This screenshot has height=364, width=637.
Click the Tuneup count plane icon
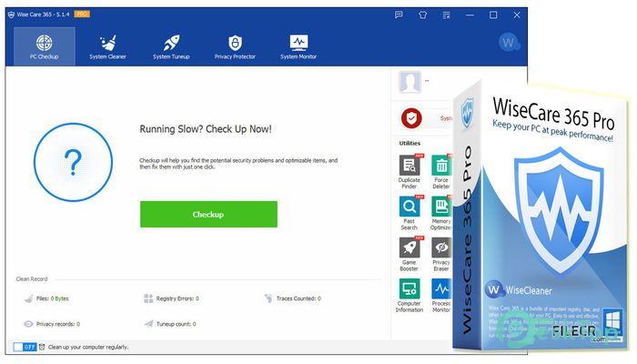click(x=148, y=324)
